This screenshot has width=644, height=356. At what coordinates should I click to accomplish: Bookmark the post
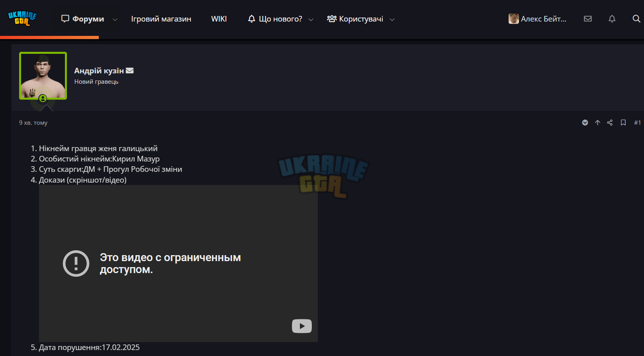[623, 122]
